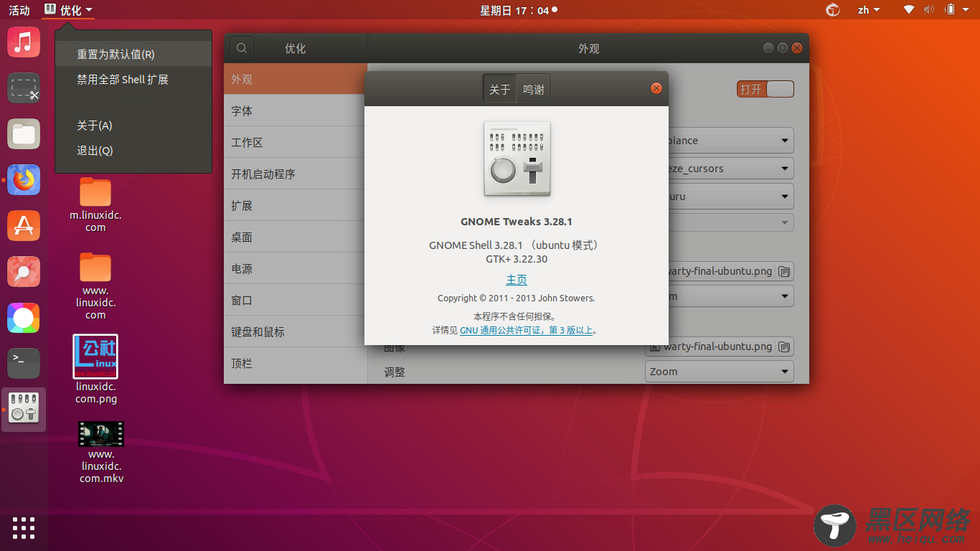Select 字体 in the Tweaks sidebar

[296, 110]
